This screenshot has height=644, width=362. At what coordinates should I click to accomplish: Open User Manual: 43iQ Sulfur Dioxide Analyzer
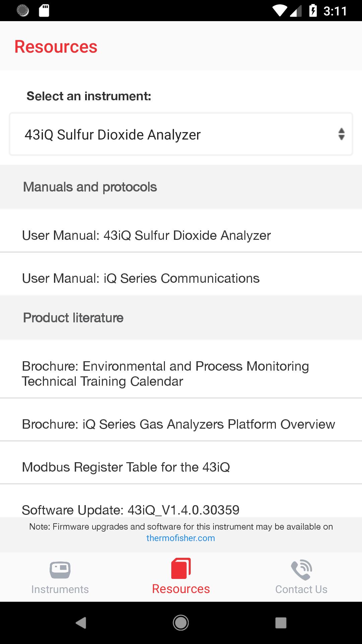181,235
